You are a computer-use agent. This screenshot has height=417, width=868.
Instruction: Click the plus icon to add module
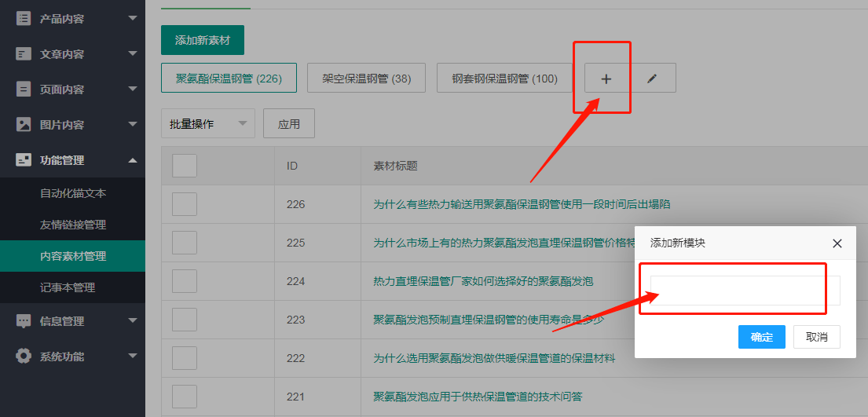(x=606, y=79)
